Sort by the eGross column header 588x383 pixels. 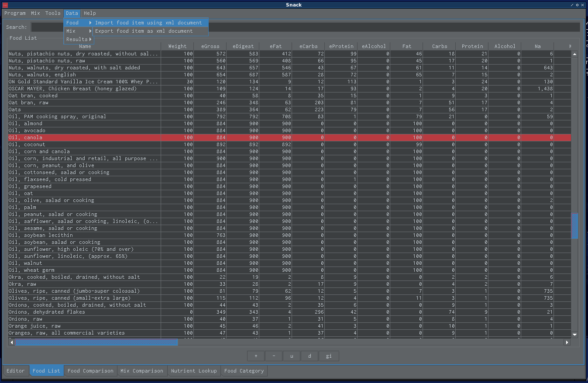pyautogui.click(x=210, y=46)
